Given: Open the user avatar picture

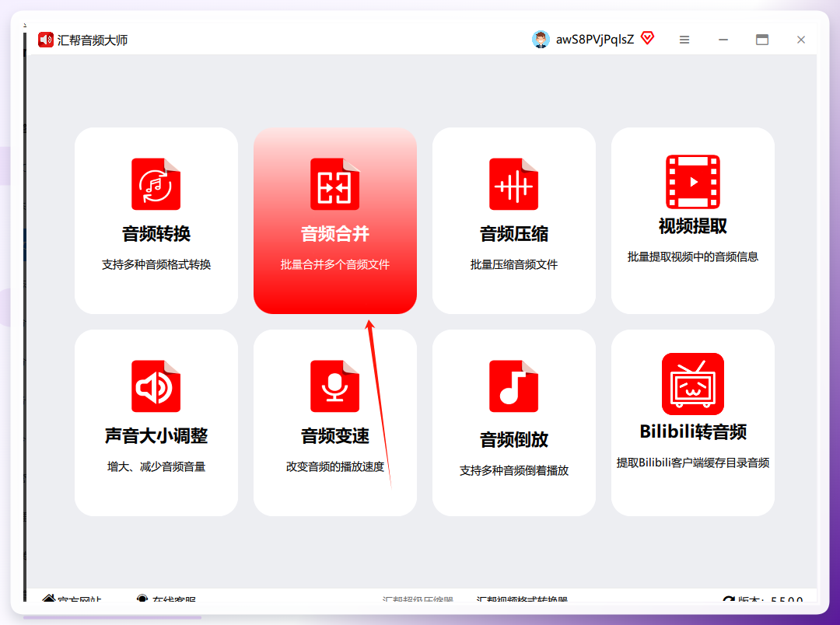Looking at the screenshot, I should click(x=541, y=39).
